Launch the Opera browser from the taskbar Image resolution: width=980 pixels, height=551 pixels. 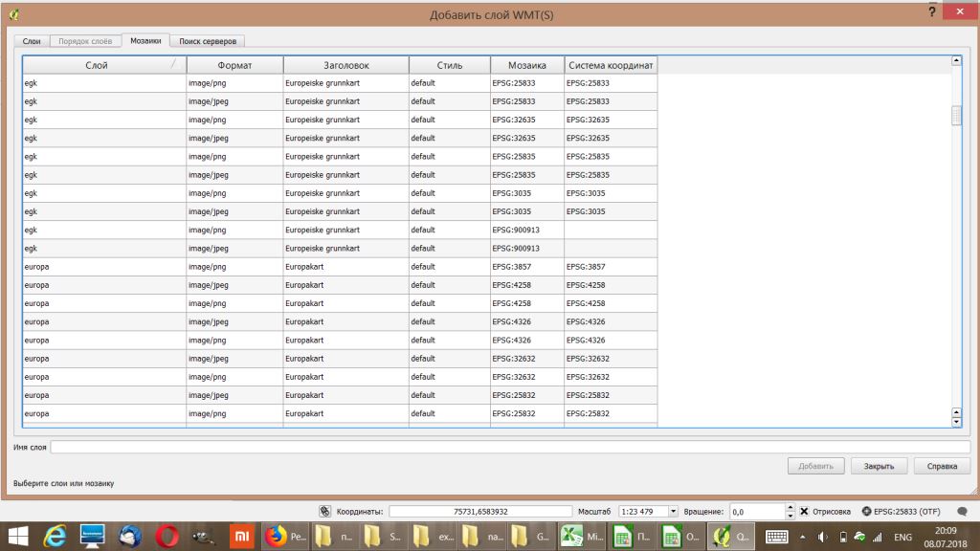(x=167, y=537)
